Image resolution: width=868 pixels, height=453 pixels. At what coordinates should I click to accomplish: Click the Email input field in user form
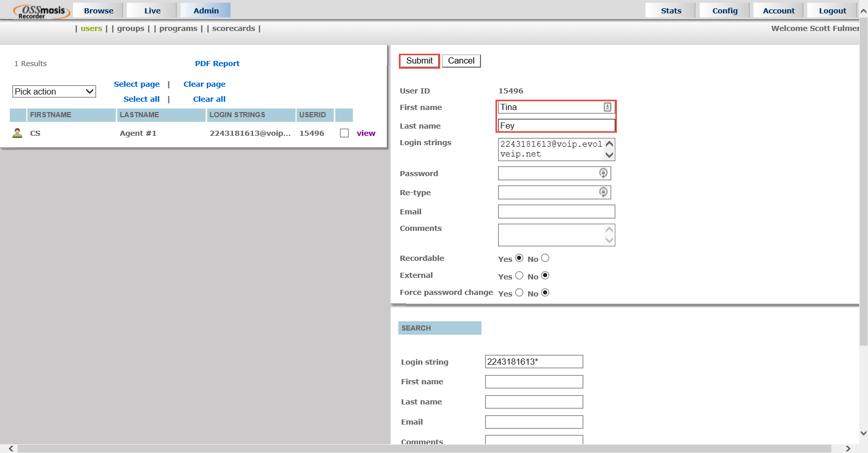(x=556, y=211)
